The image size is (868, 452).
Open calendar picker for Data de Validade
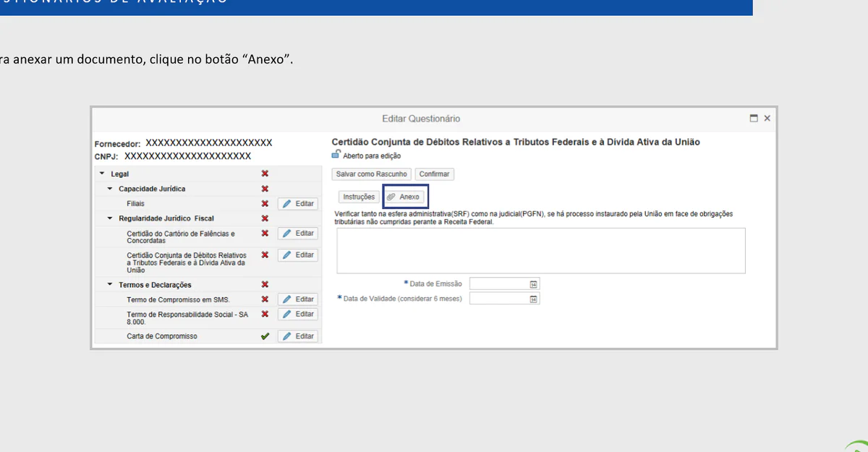tap(534, 299)
